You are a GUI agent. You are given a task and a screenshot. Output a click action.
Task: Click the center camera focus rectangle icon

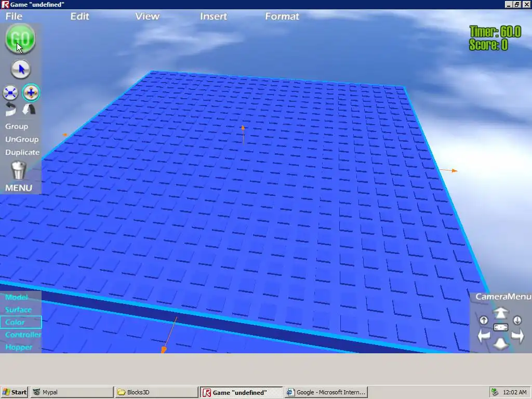point(501,327)
